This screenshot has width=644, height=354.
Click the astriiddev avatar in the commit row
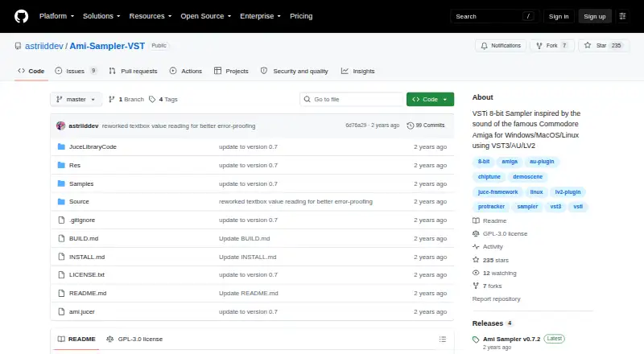pos(61,126)
